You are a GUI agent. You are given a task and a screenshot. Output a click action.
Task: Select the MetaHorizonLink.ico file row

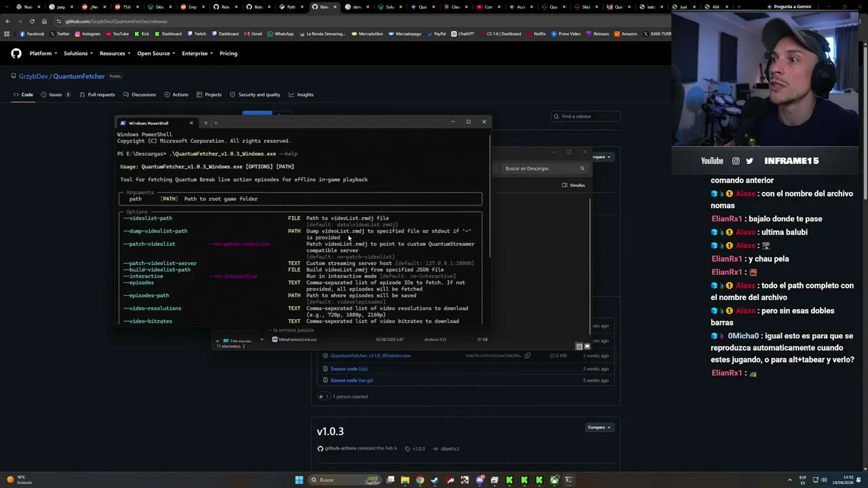380,340
